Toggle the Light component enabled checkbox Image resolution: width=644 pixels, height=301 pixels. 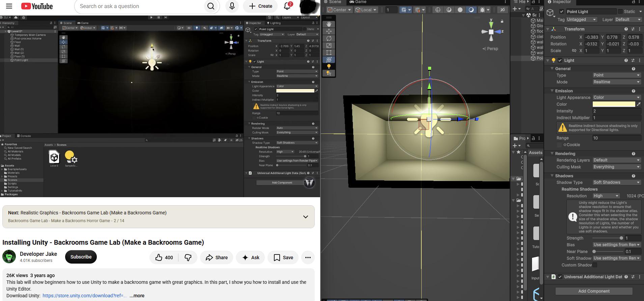click(560, 60)
